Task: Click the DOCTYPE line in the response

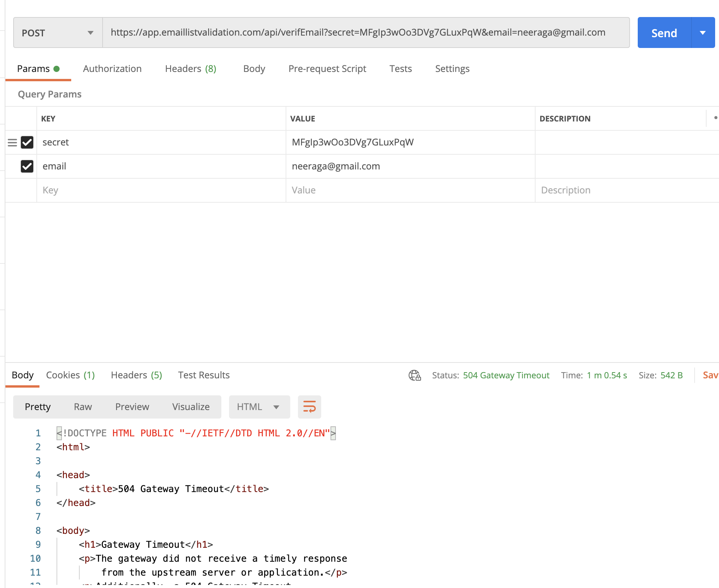Action: point(196,433)
